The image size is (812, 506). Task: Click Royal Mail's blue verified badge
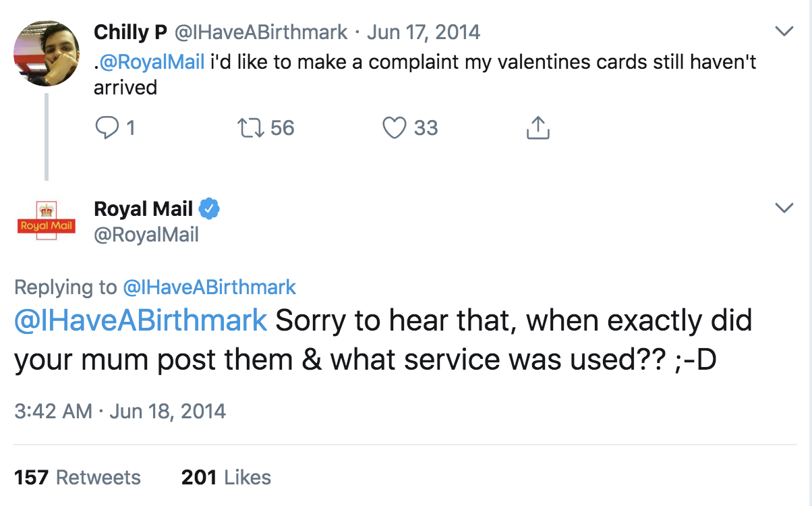[210, 209]
